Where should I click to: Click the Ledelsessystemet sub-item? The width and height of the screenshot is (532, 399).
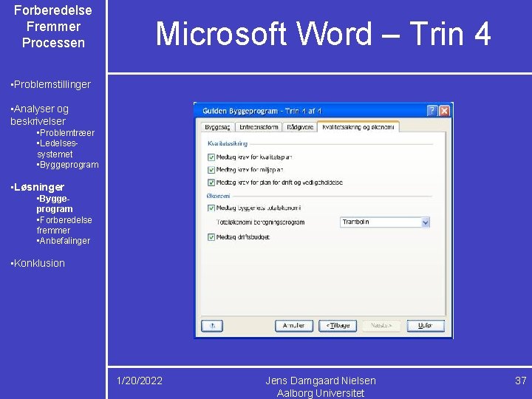point(58,149)
